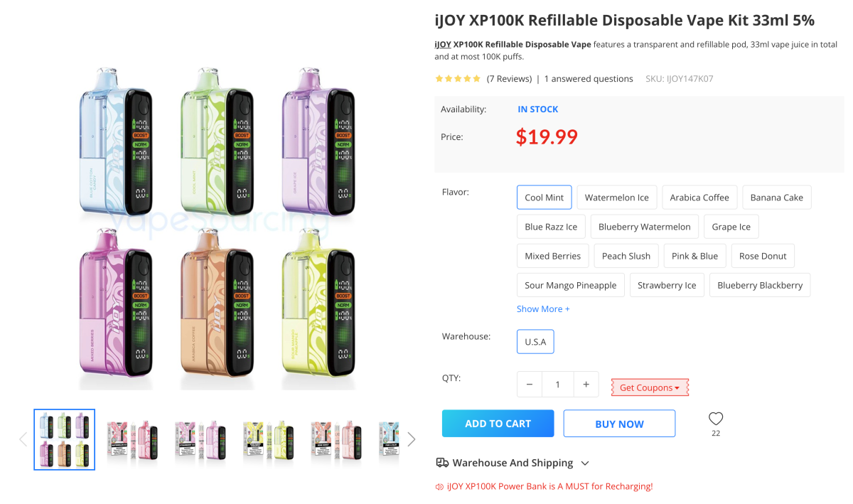Open the iJOY link in the product description
The width and height of the screenshot is (853, 504).
[442, 44]
